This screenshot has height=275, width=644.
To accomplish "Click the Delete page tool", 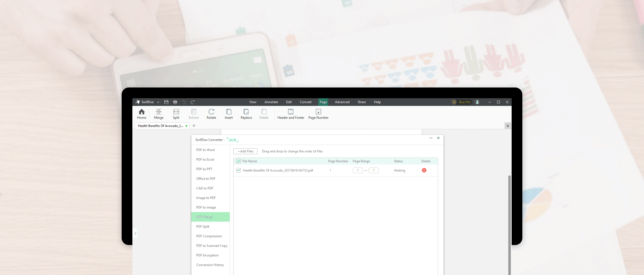I will pyautogui.click(x=264, y=114).
